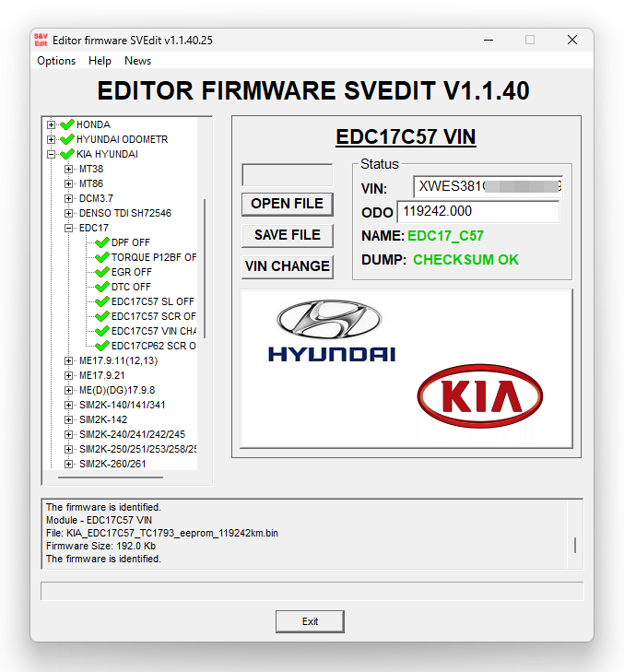Viewport: 624px width, 672px height.
Task: Click the KIA logo image
Action: point(480,396)
